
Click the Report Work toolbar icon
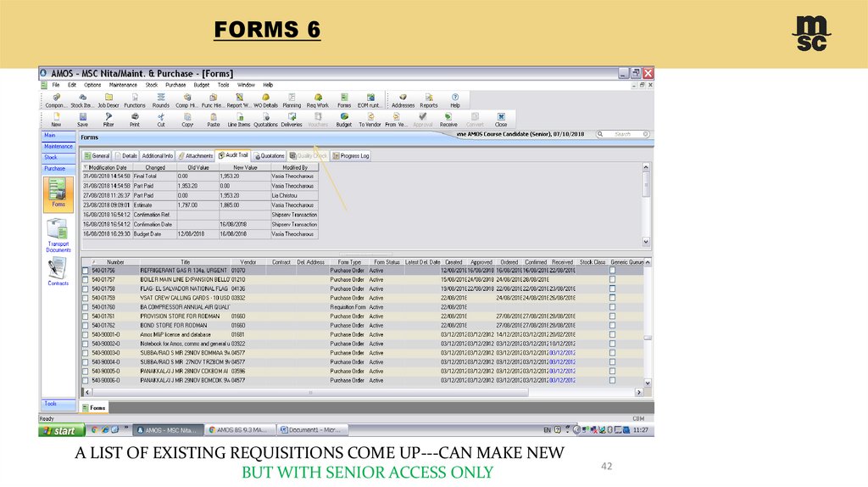point(238,100)
